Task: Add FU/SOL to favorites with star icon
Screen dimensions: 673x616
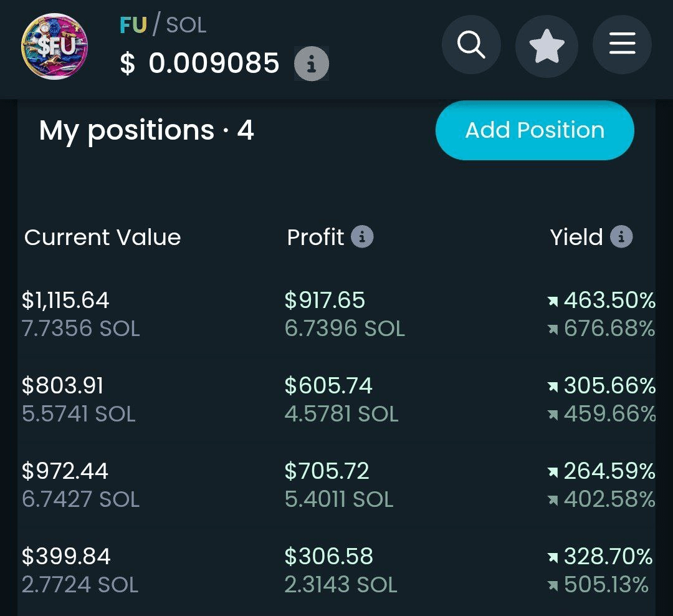Action: (x=547, y=47)
